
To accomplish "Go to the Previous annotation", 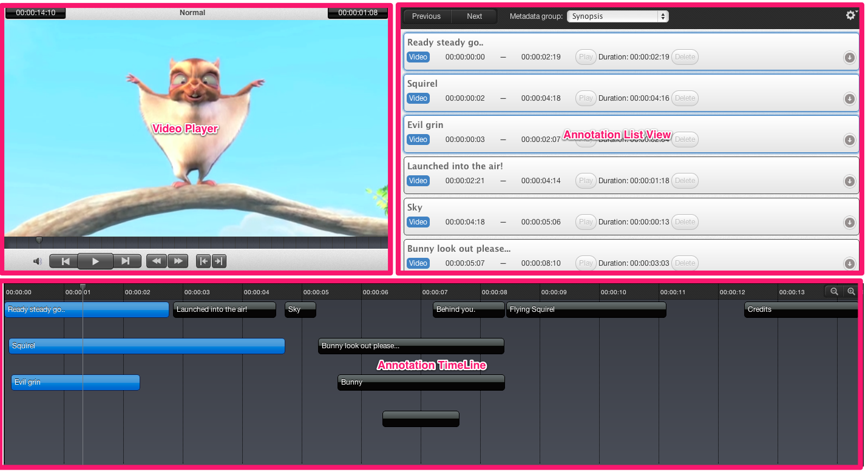I will 426,16.
